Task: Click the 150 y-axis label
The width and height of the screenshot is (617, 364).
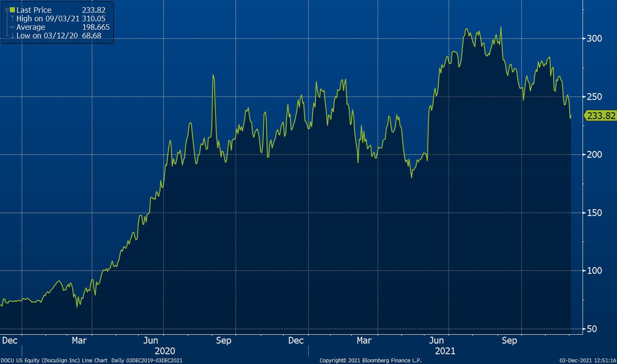Action: tap(594, 213)
